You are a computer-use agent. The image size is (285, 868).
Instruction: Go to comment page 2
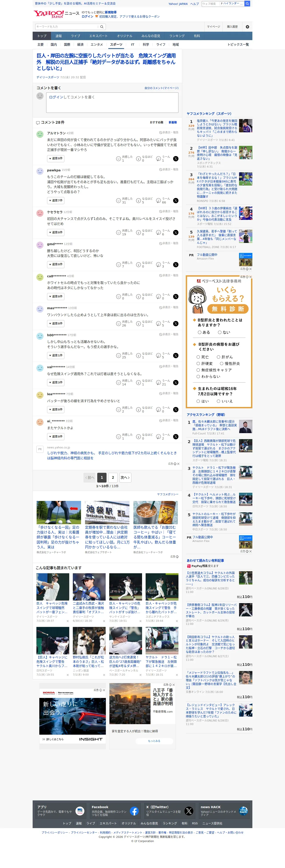[x=113, y=477]
